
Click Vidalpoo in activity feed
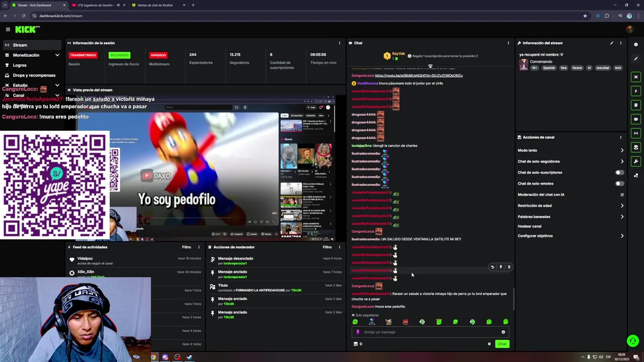pos(85,258)
